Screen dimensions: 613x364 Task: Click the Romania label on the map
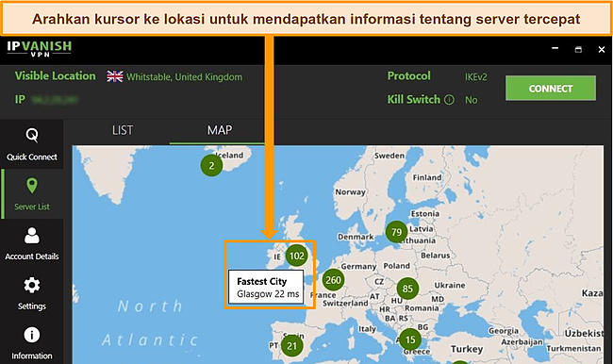422,308
